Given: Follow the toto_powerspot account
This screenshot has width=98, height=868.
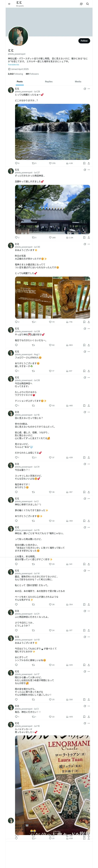Looking at the screenshot, I should pos(84,41).
